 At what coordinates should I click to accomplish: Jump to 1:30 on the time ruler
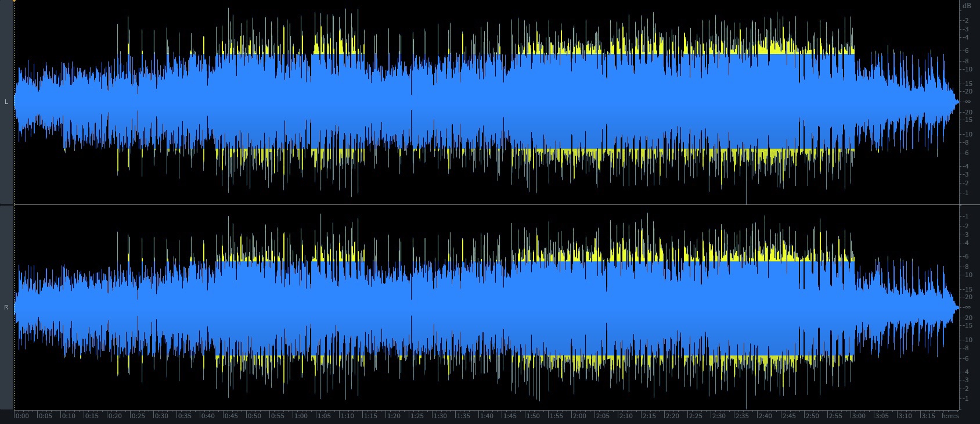[x=441, y=416]
